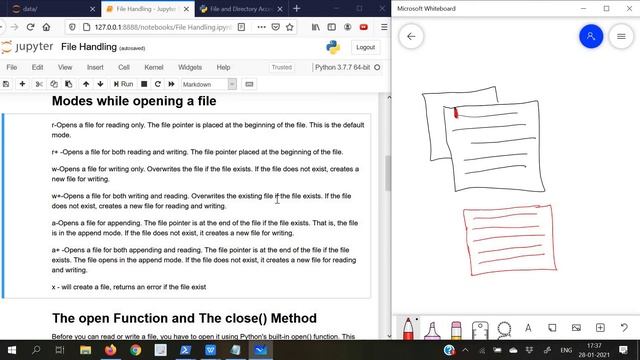Move the cell down with the arrow icon
Screen dimensions: 640x360
click(100, 84)
